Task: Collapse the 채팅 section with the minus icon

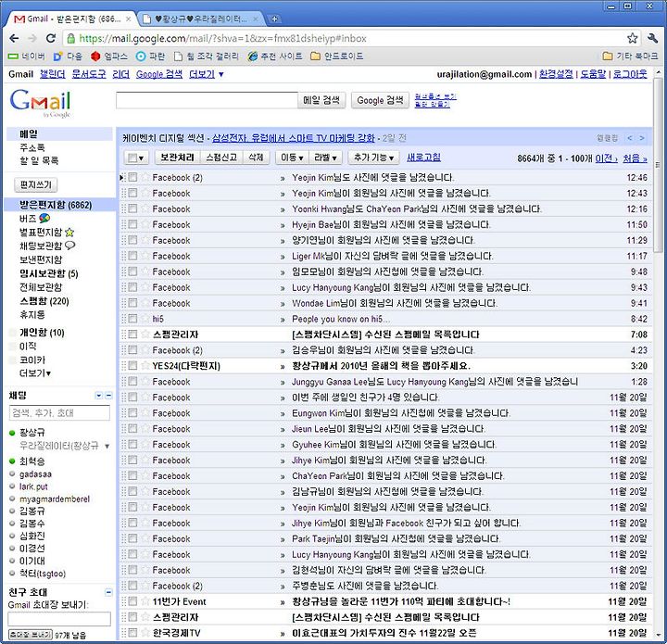Action: coord(108,396)
